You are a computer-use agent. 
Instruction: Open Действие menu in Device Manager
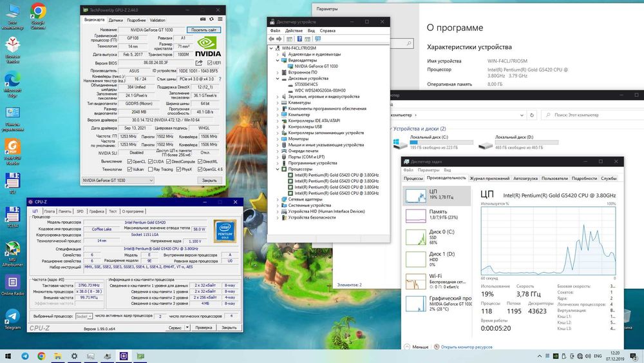(x=294, y=30)
